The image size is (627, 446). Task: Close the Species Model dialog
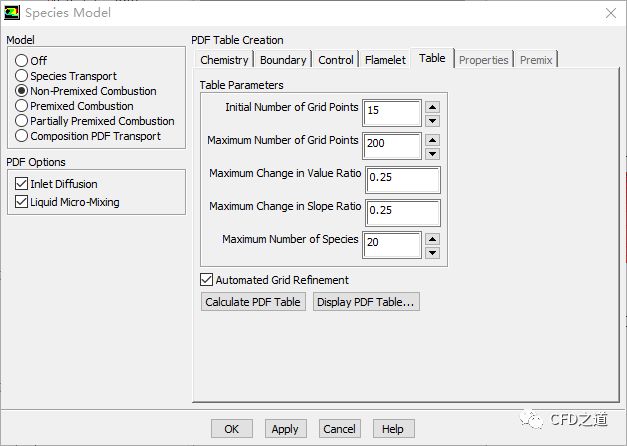[611, 13]
